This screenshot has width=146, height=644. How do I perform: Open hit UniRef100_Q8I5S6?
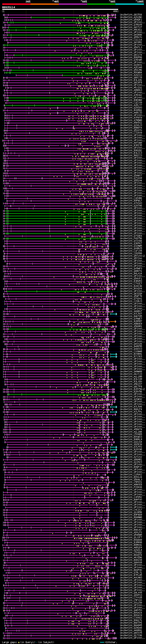point(131,15)
